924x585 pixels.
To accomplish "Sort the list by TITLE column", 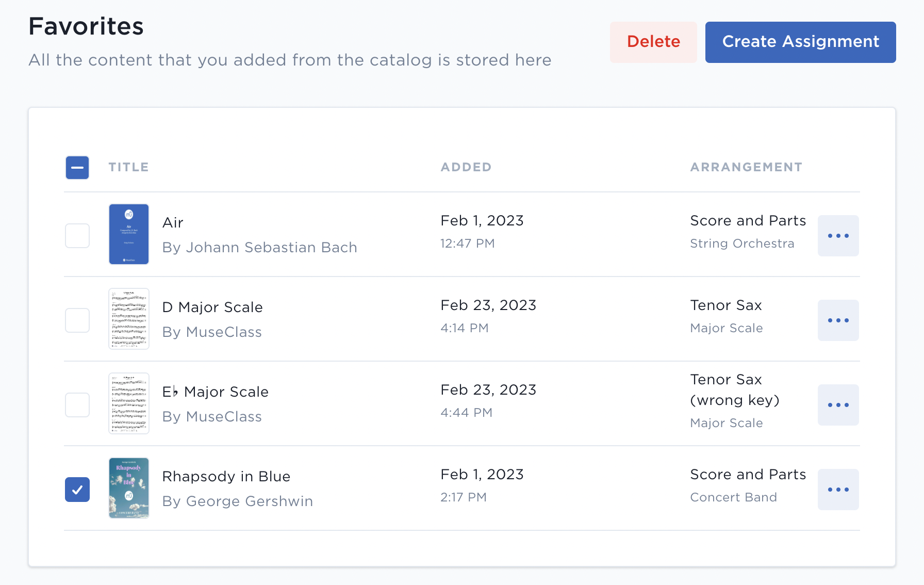I will tap(128, 167).
